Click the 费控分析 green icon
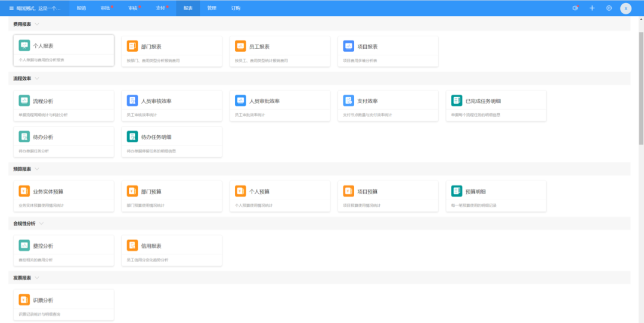The image size is (644, 323). pos(24,246)
